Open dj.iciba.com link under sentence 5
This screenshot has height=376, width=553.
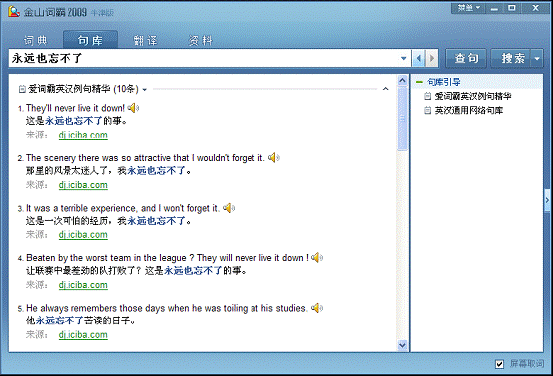coord(83,334)
